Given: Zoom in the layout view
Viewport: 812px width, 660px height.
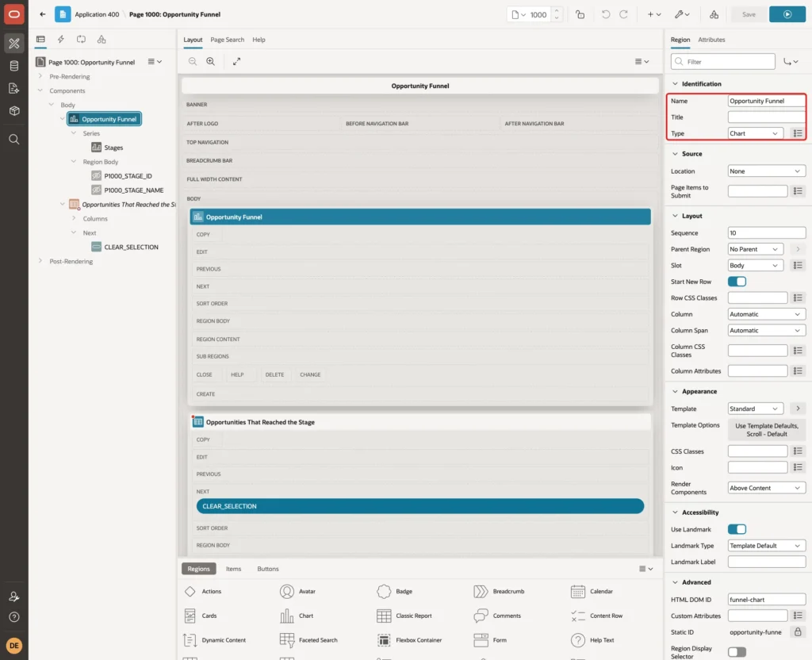Looking at the screenshot, I should [x=211, y=62].
